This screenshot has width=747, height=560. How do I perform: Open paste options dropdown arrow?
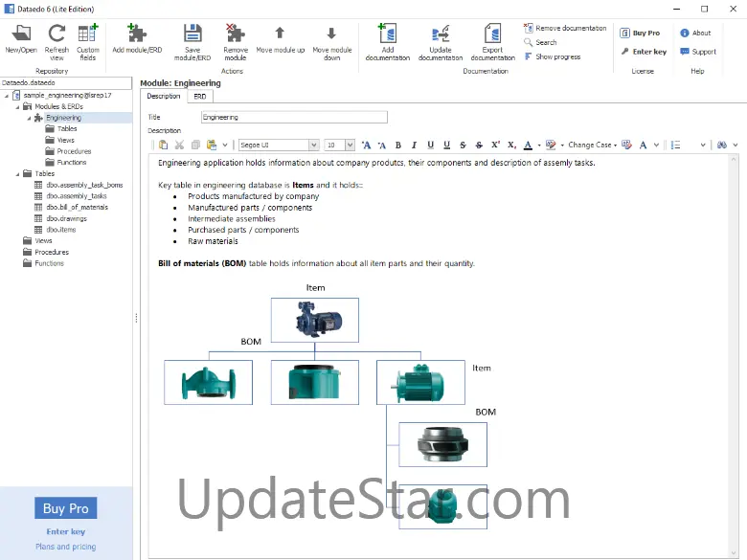pyautogui.click(x=225, y=145)
